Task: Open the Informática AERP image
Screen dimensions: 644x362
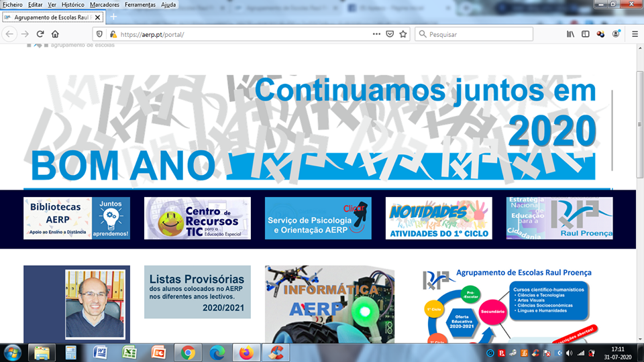Action: [x=330, y=304]
